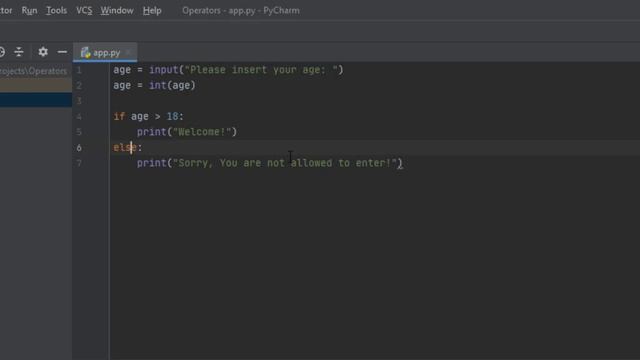This screenshot has height=360, width=640.
Task: Select the highlighted row in project tree
Action: [x=36, y=100]
